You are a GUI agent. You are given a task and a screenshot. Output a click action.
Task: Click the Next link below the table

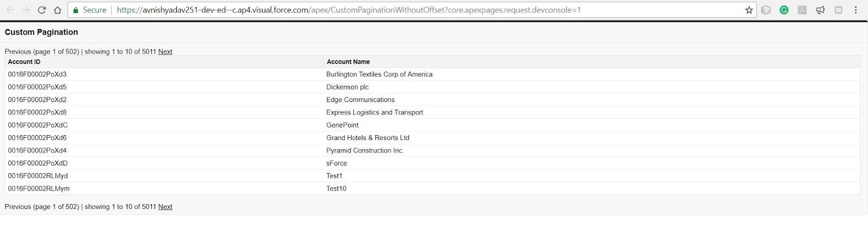[165, 207]
